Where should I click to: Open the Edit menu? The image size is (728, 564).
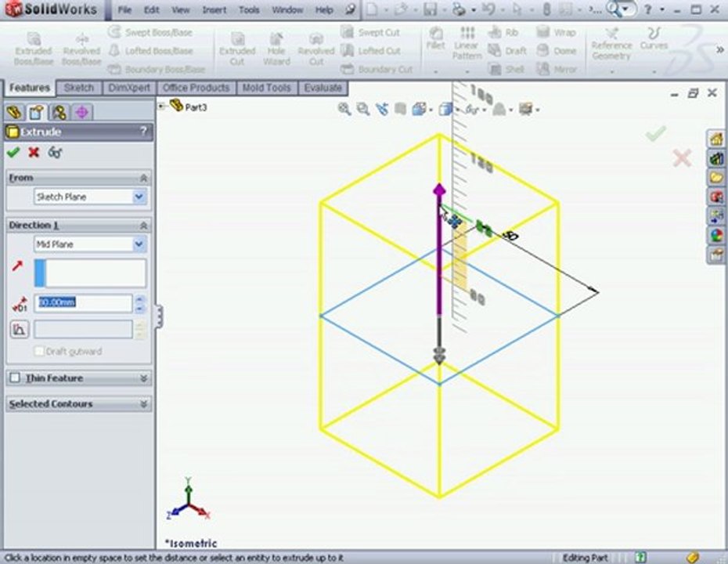[x=151, y=9]
